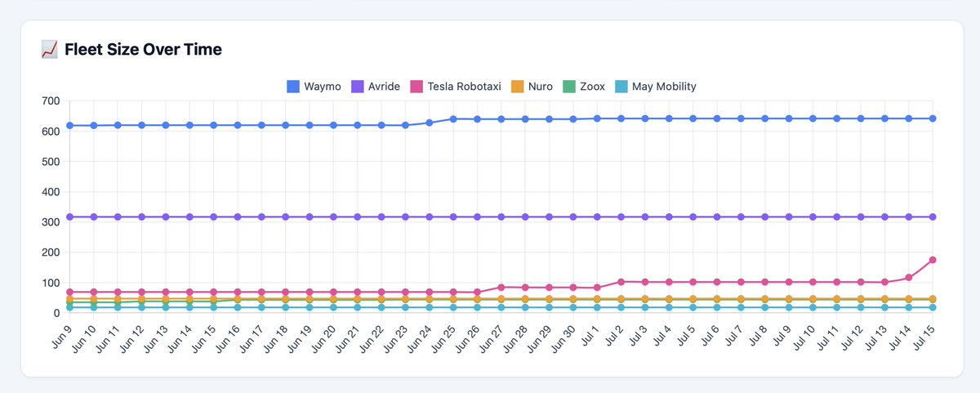
Task: Hide the Nuro legend label
Action: (541, 86)
